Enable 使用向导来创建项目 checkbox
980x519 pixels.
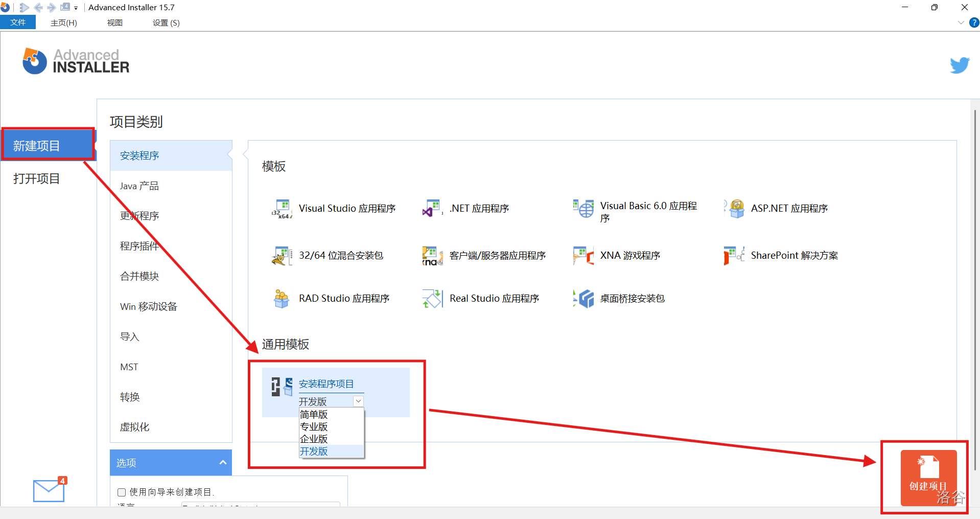pyautogui.click(x=122, y=492)
